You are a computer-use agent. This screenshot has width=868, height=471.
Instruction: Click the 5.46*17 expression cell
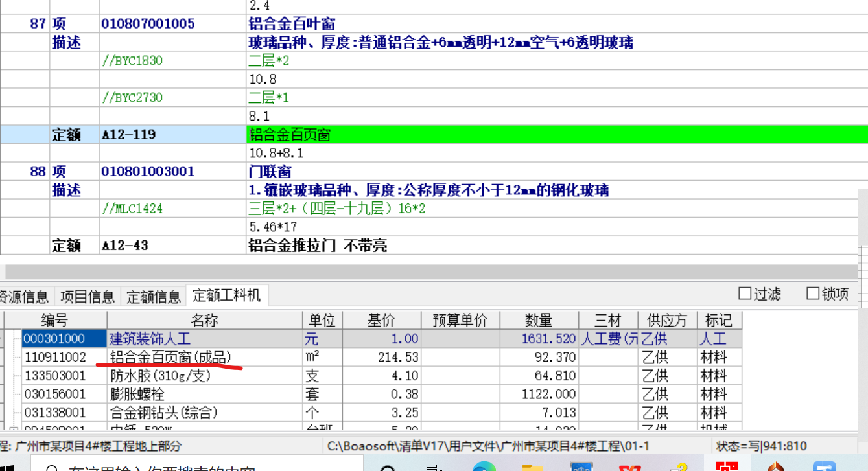(273, 227)
